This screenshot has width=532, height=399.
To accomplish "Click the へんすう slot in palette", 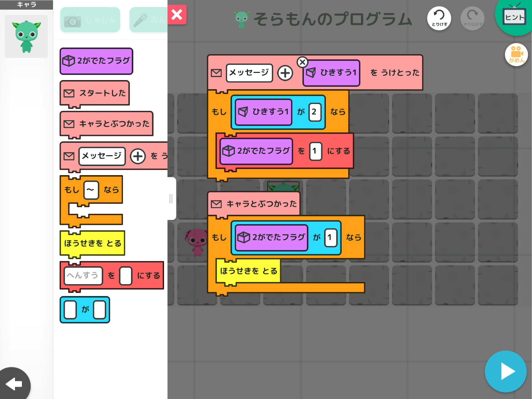I will (83, 276).
